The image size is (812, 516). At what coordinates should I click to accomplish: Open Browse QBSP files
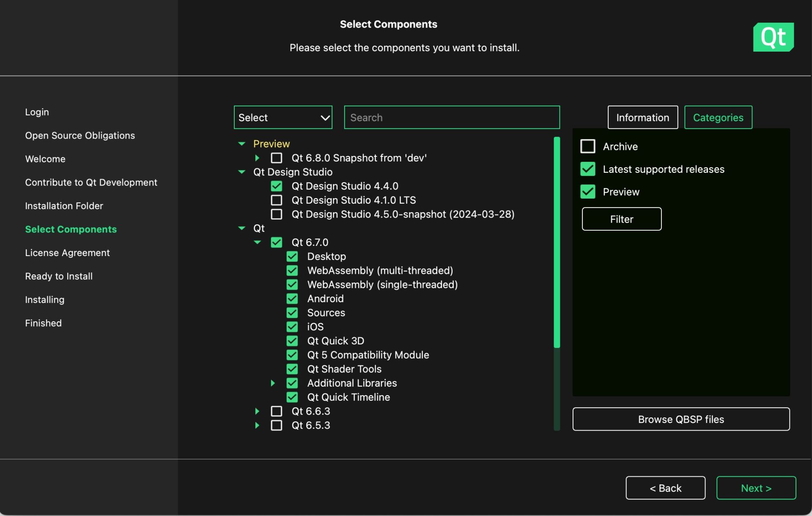(680, 419)
